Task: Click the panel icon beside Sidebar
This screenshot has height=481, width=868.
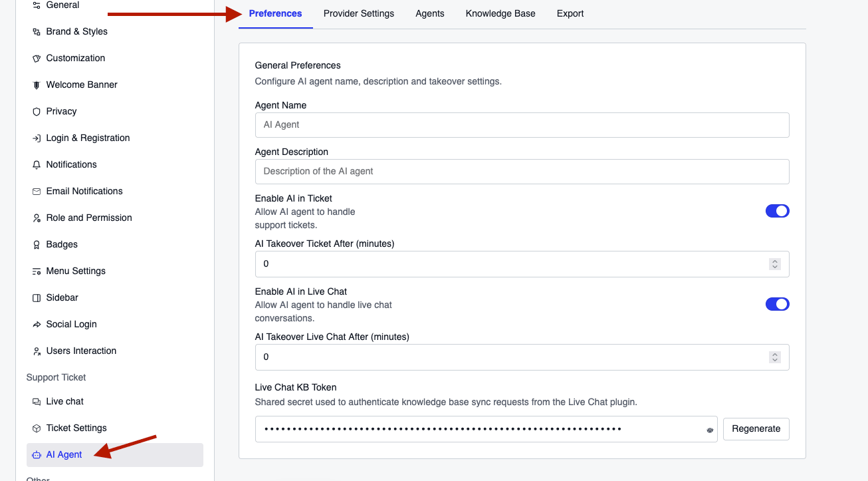Action: coord(37,298)
